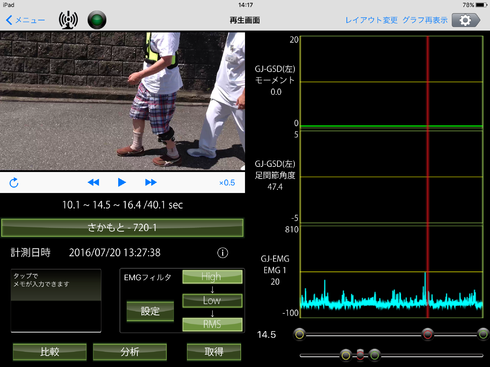Tap the green status indicator light
The width and height of the screenshot is (490, 367).
tap(97, 20)
